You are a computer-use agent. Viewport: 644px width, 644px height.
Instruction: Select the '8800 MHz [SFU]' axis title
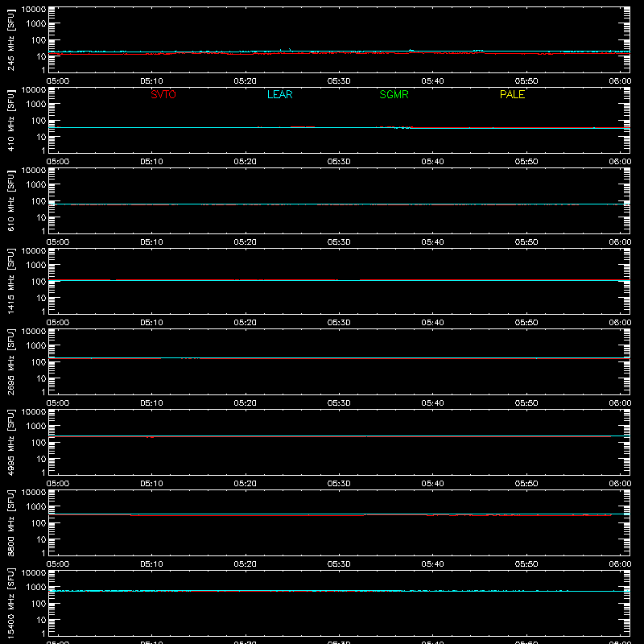(x=11, y=522)
